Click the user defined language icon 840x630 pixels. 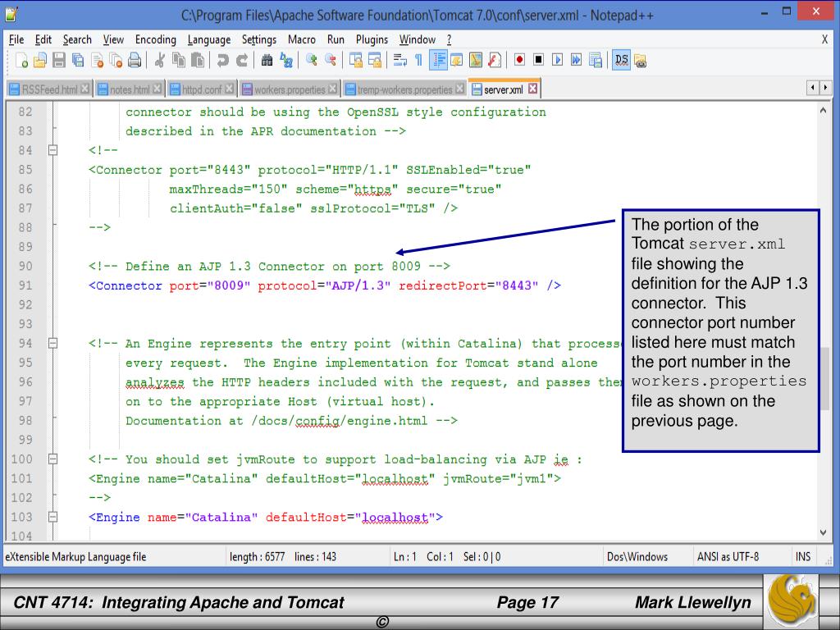(457, 60)
